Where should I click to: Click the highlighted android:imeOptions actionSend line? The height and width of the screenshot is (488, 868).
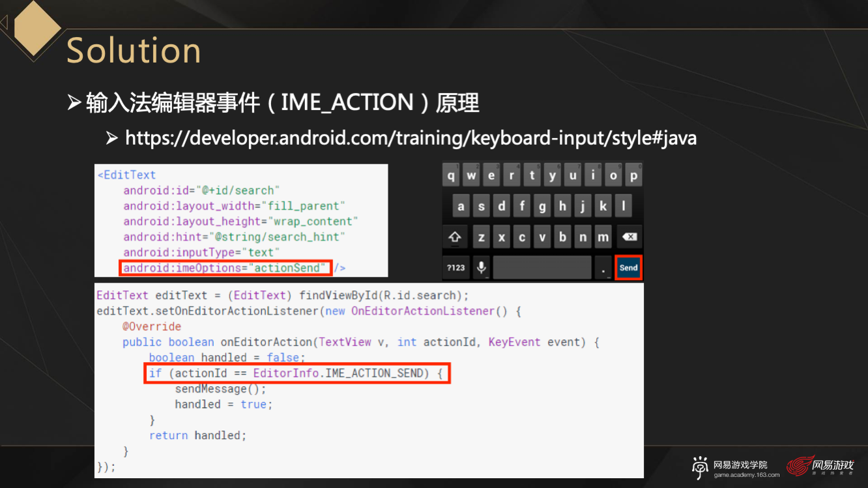[x=225, y=268]
